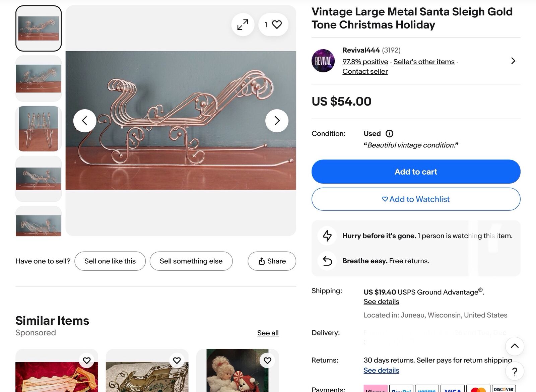Click the Add to cart button
The width and height of the screenshot is (536, 392).
(x=416, y=172)
